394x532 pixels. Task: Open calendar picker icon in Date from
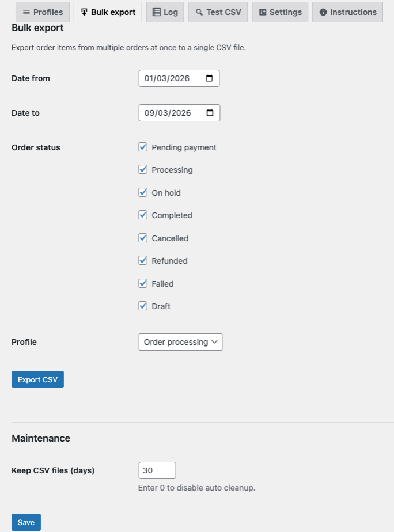click(x=209, y=78)
